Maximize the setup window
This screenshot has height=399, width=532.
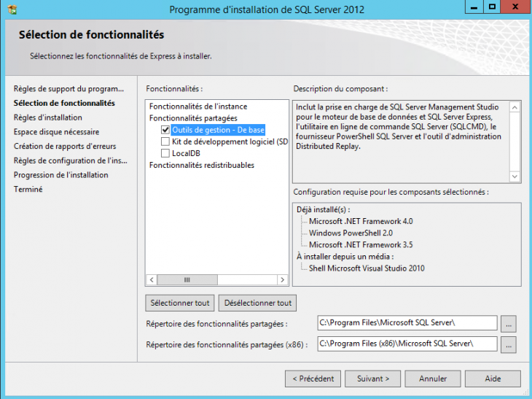pos(492,7)
